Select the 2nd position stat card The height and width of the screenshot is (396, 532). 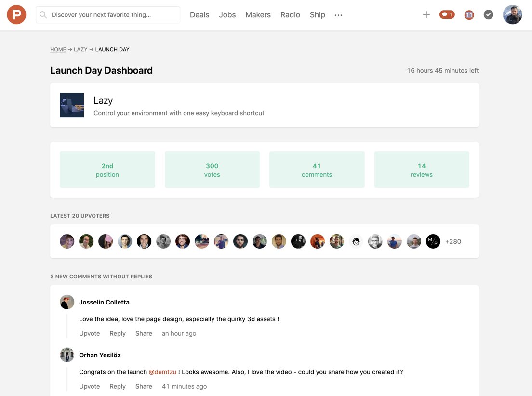(x=107, y=170)
